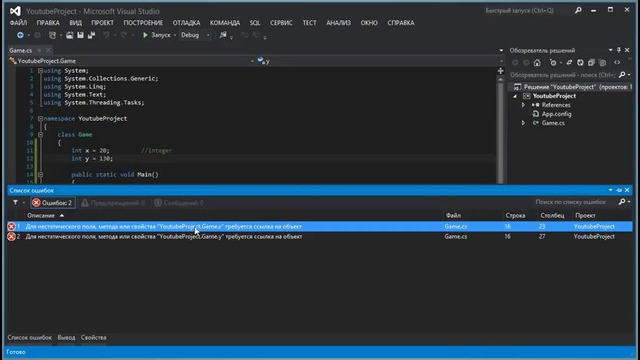Click the Solution Explorer search magnifier icon
This screenshot has width=640, height=360.
pos(622,75)
